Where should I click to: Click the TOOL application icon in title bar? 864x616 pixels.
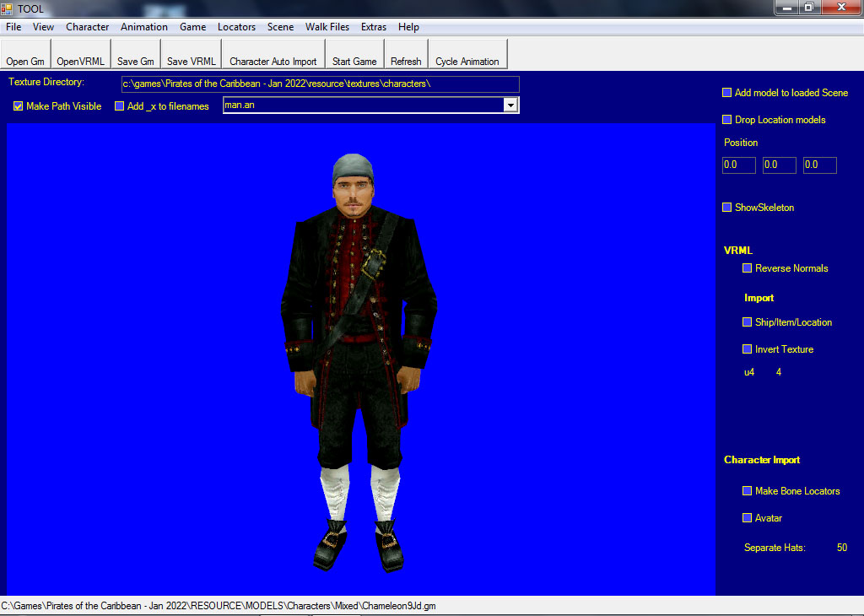pos(8,8)
